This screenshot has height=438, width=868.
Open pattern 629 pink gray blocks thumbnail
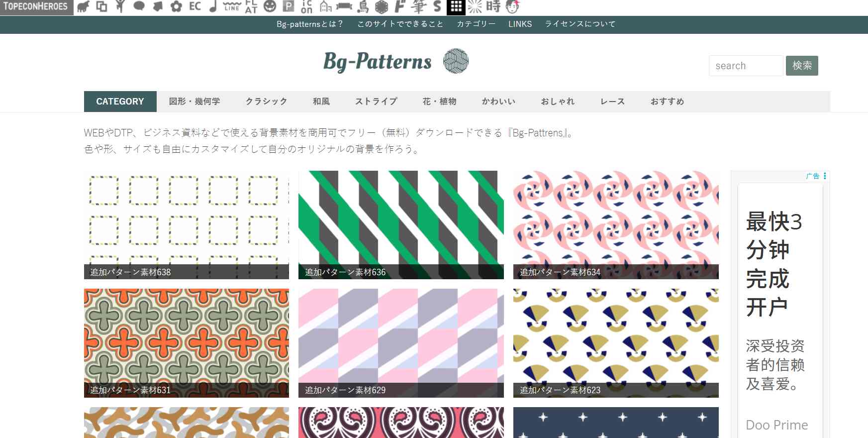pos(401,343)
